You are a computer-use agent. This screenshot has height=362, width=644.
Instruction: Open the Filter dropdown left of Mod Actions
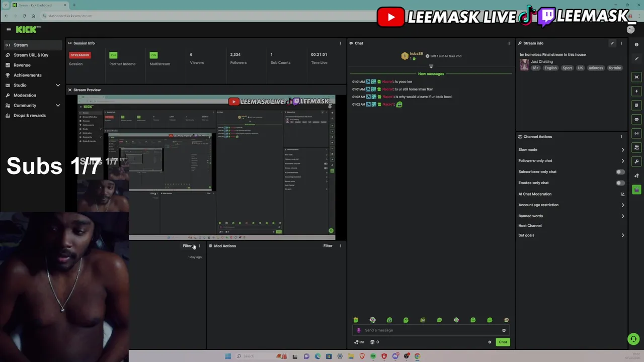coord(187,246)
